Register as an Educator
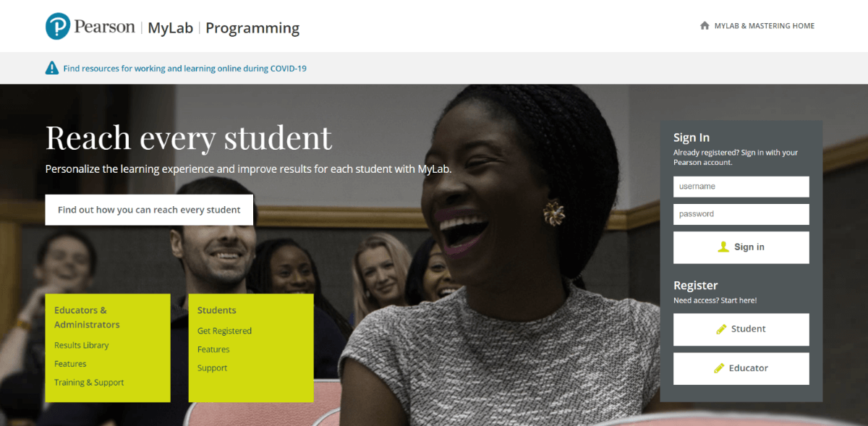This screenshot has width=868, height=426. 741,368
